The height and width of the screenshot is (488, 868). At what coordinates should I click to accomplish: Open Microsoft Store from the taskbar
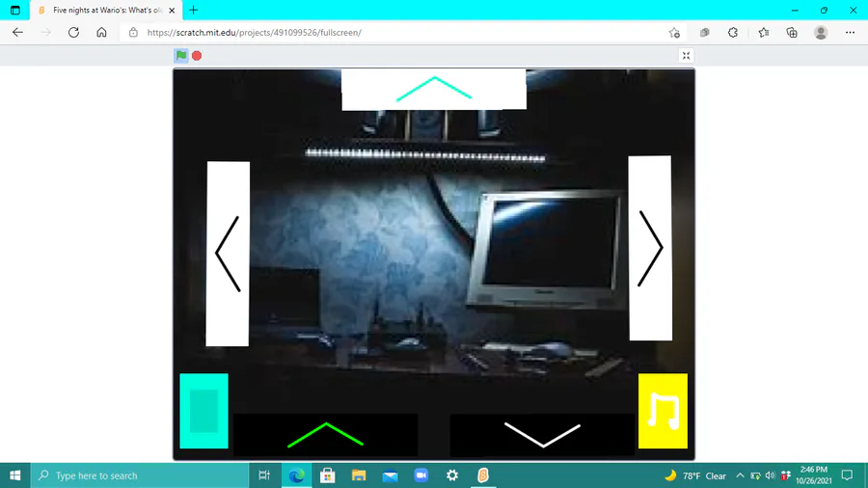[x=327, y=475]
